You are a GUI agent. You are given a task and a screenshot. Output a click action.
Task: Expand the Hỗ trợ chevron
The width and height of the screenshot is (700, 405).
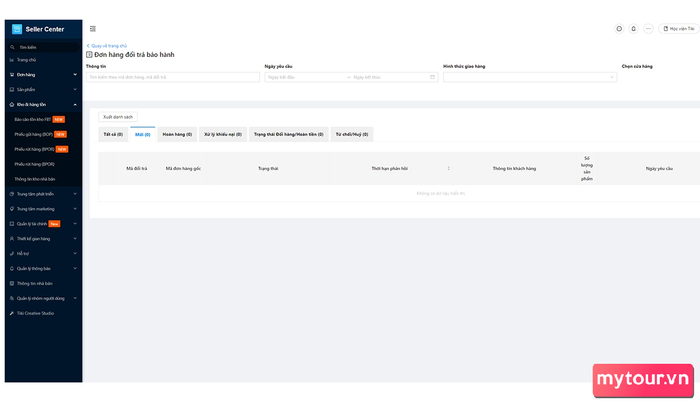(x=75, y=254)
